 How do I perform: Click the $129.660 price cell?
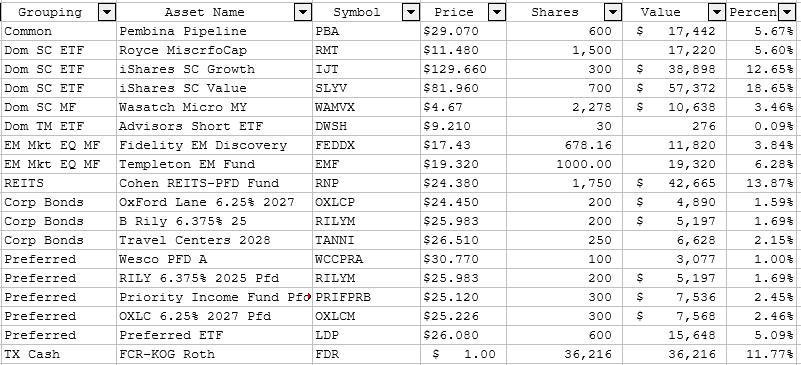tap(463, 69)
